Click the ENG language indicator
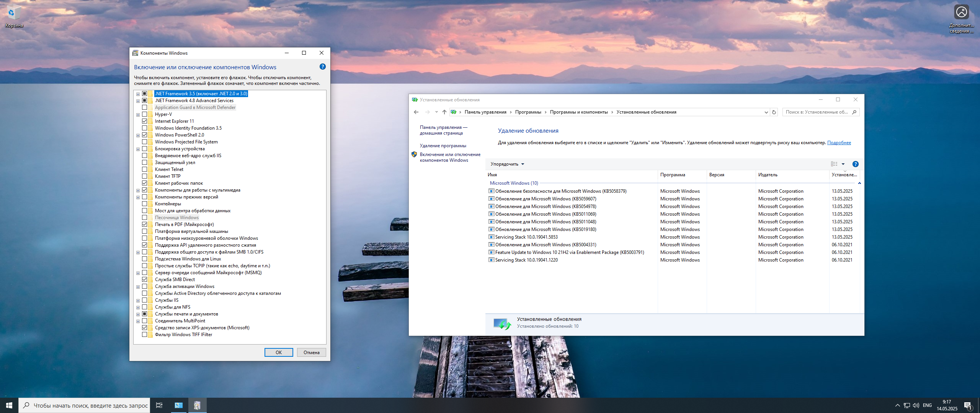 [927, 405]
